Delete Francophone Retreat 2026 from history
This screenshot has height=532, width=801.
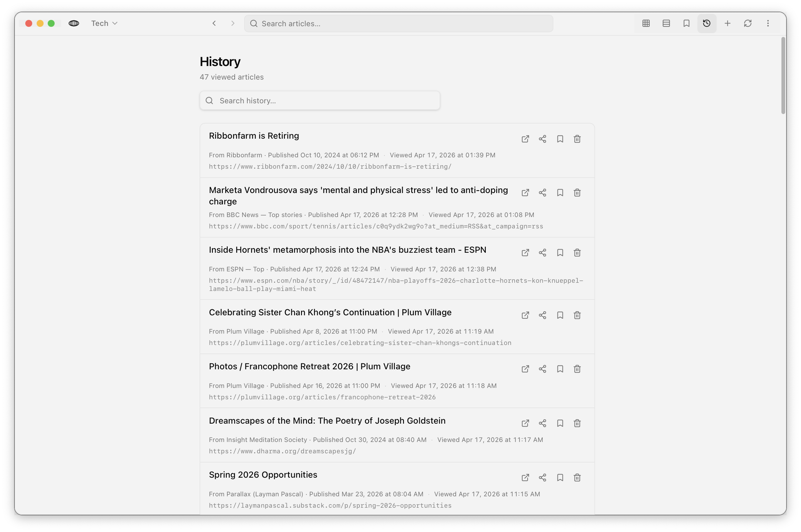click(x=577, y=369)
